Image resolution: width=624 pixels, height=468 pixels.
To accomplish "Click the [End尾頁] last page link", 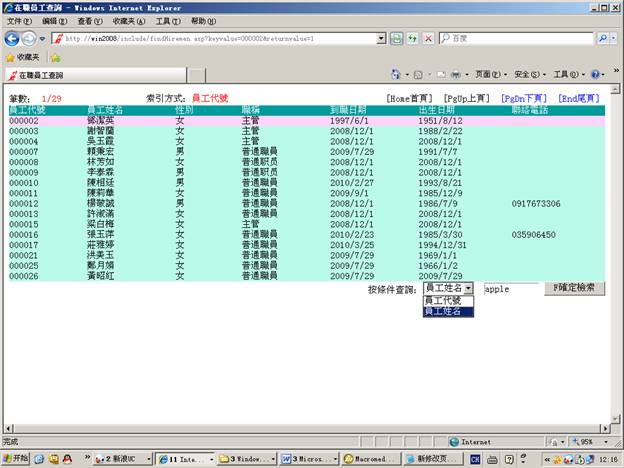I will pos(581,99).
